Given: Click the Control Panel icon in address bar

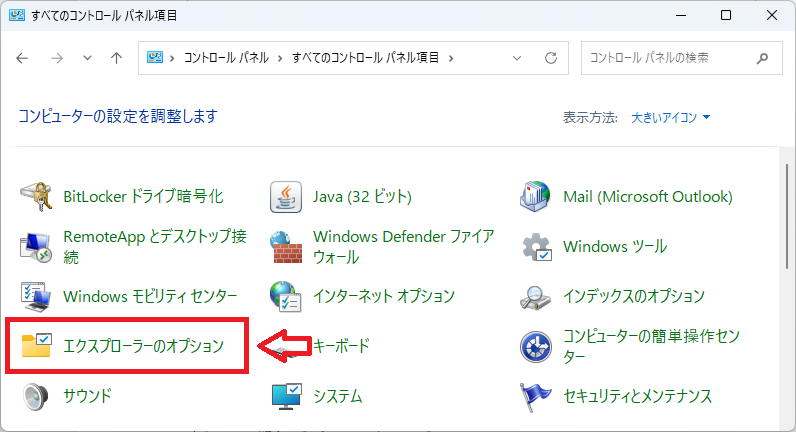Looking at the screenshot, I should click(155, 57).
